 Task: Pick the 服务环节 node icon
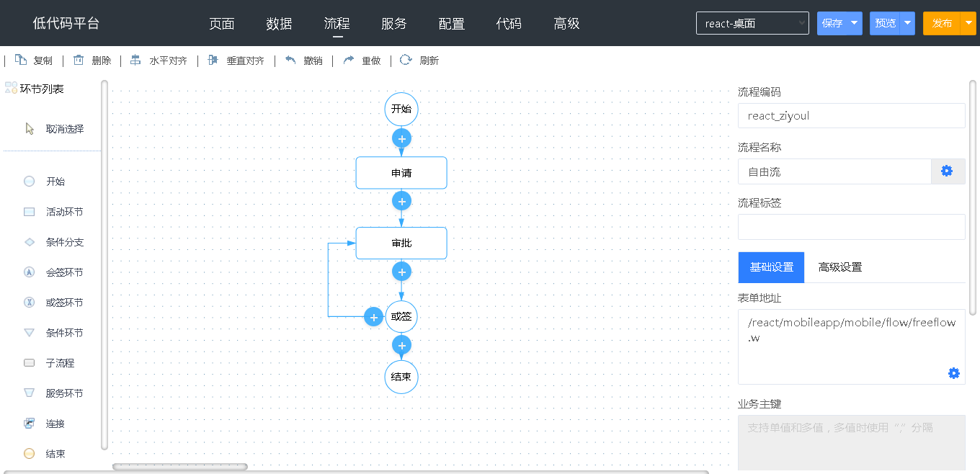[x=30, y=393]
